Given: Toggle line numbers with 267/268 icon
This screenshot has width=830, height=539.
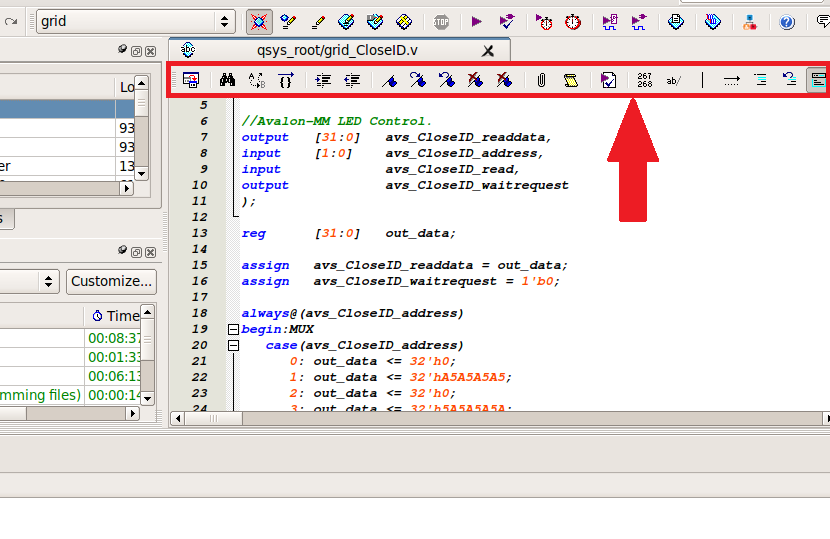Looking at the screenshot, I should pyautogui.click(x=645, y=80).
